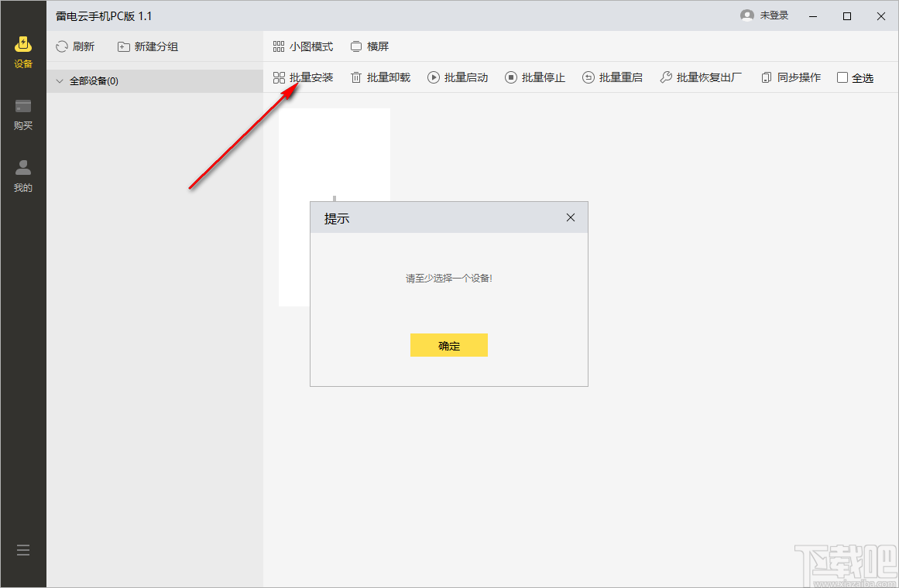Toggle 横屏 landscape mode
This screenshot has height=588, width=899.
pos(369,46)
